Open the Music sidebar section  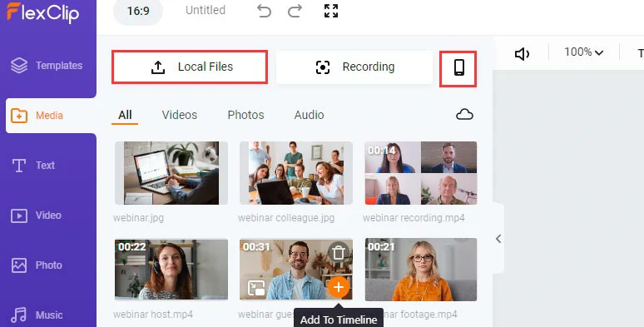37,315
